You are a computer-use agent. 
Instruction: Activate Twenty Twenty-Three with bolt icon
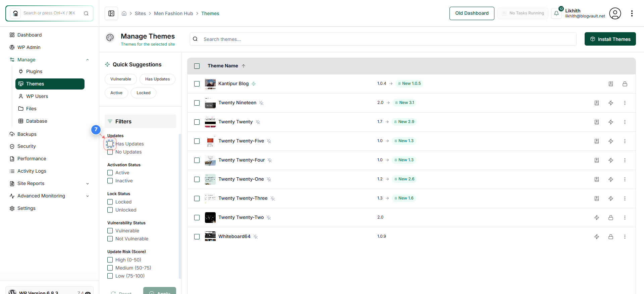coord(611,198)
